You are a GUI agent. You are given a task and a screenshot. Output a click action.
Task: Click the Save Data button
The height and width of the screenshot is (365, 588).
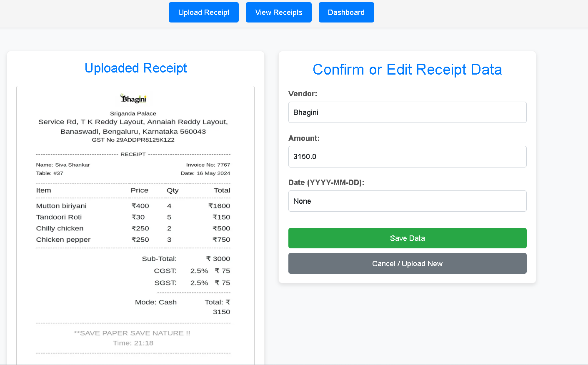[x=407, y=238]
